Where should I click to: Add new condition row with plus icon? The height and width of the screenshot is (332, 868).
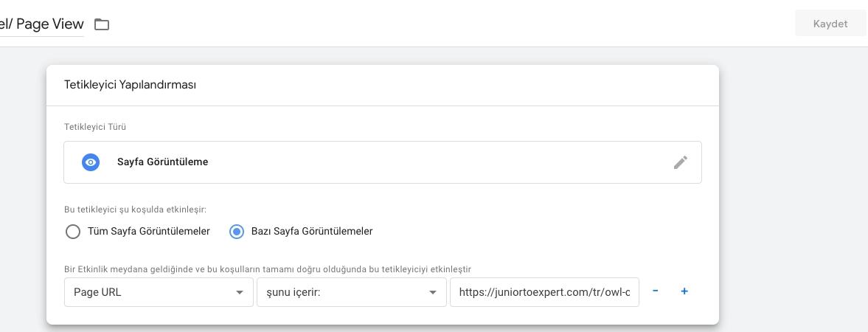pos(684,291)
